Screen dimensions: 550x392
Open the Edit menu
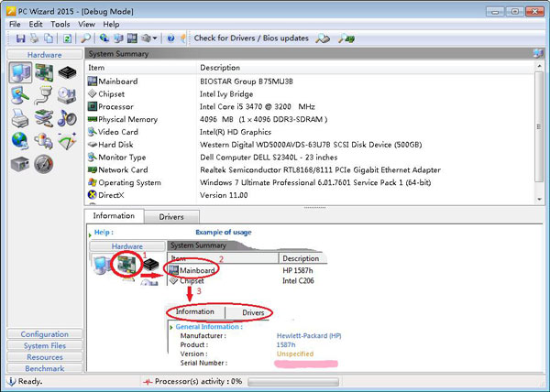[x=36, y=24]
